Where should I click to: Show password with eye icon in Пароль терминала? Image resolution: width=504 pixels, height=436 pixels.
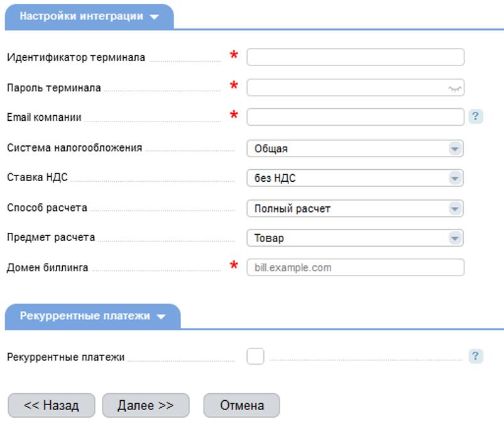point(455,88)
